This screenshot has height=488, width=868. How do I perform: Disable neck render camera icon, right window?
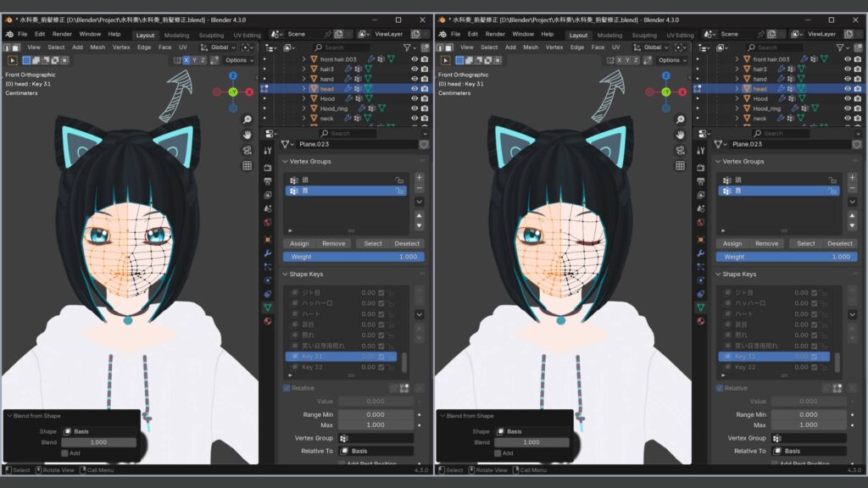pyautogui.click(x=858, y=119)
